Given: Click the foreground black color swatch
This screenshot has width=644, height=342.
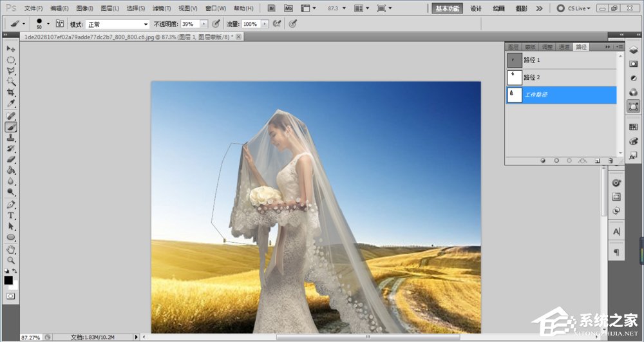Looking at the screenshot, I should coord(8,280).
